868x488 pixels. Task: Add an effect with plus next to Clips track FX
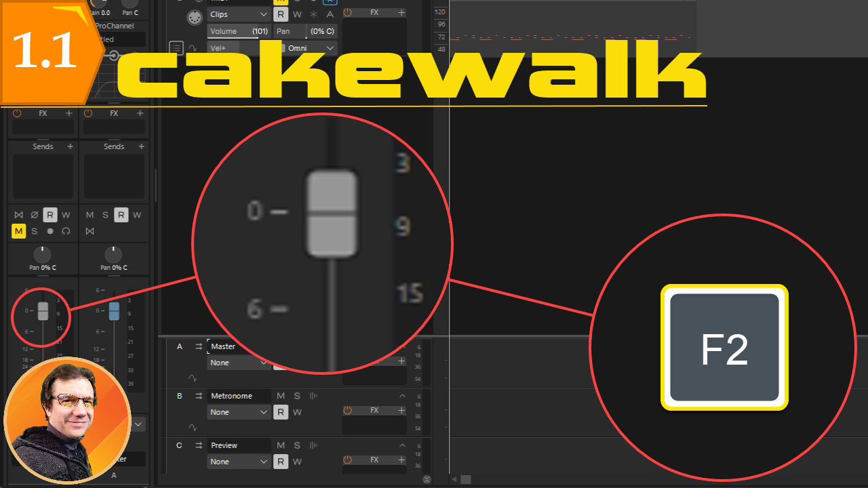[x=401, y=13]
